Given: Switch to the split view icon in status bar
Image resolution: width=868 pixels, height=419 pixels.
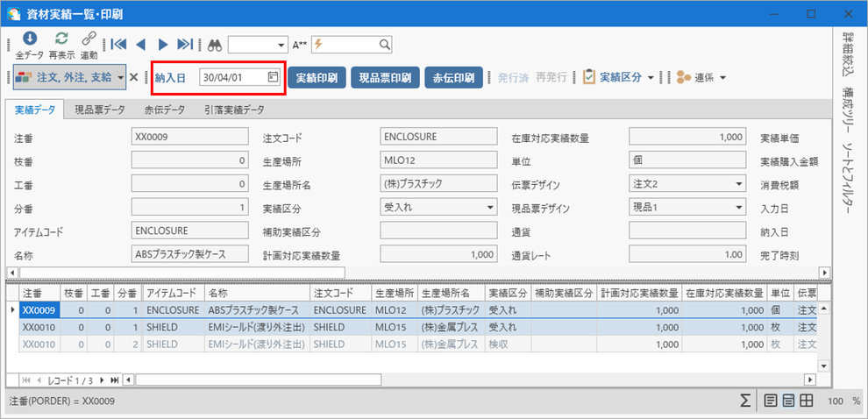Looking at the screenshot, I should click(788, 401).
